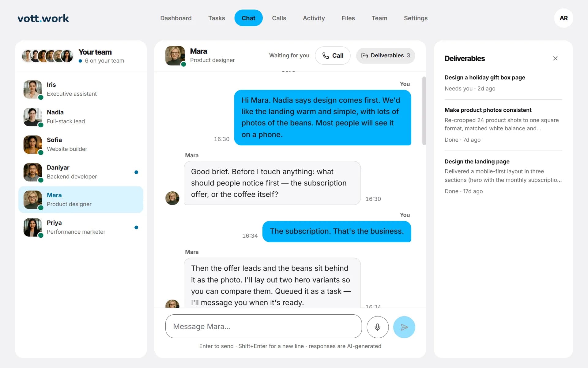Click the 'Waiting for you' status text
The image size is (588, 368).
pyautogui.click(x=289, y=56)
